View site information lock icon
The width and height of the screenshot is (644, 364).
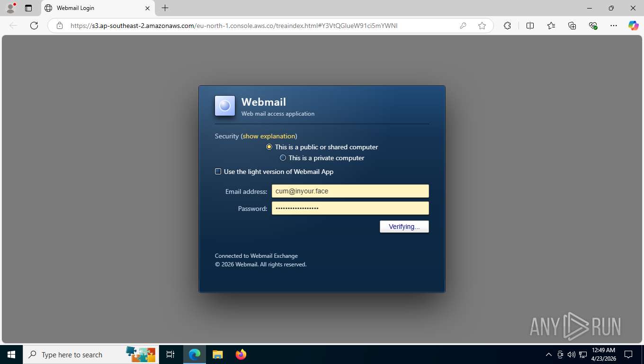(60, 26)
